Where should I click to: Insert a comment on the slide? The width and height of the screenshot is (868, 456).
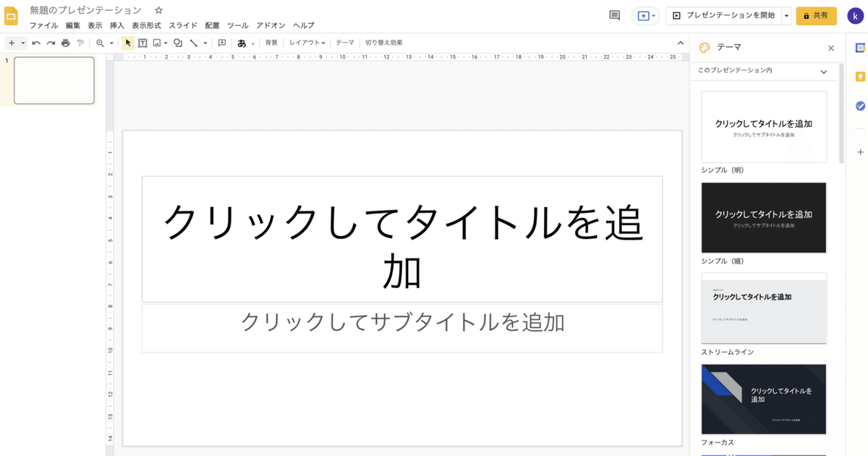221,43
